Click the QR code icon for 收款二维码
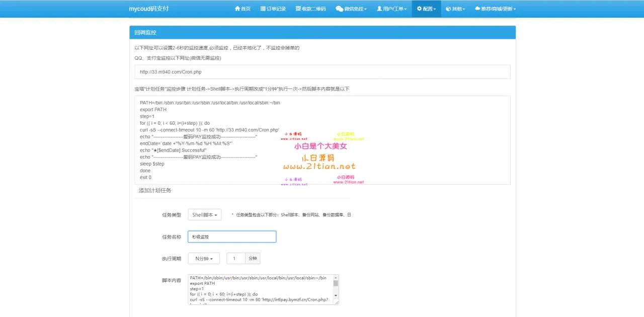The image size is (644, 317). coord(298,9)
